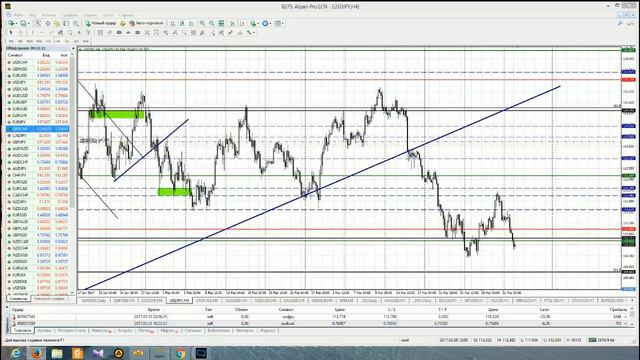Switch chart to candlestick mode
Screen dimensions: 640x360
click(182, 23)
